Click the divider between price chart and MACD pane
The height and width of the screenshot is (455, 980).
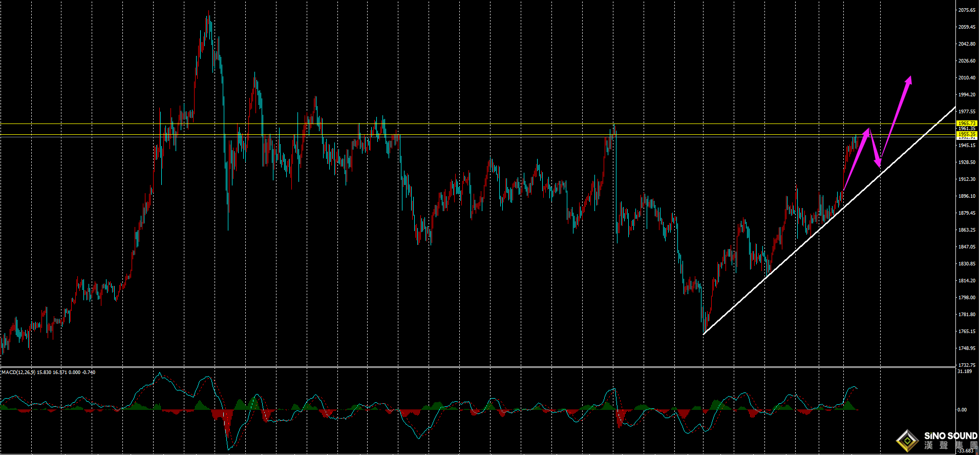(x=476, y=367)
